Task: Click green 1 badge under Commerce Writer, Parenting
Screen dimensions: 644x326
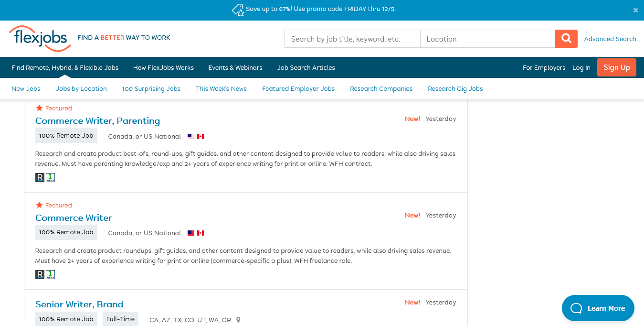Action: pyautogui.click(x=50, y=178)
